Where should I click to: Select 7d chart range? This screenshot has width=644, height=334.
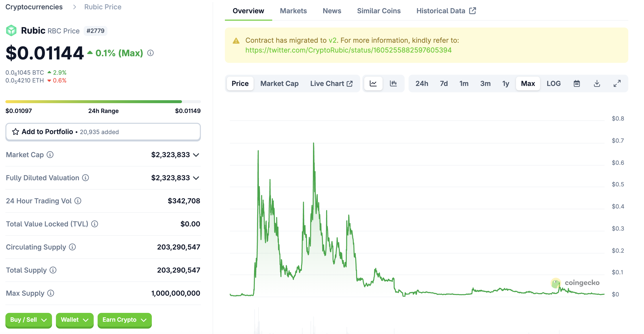(x=444, y=83)
